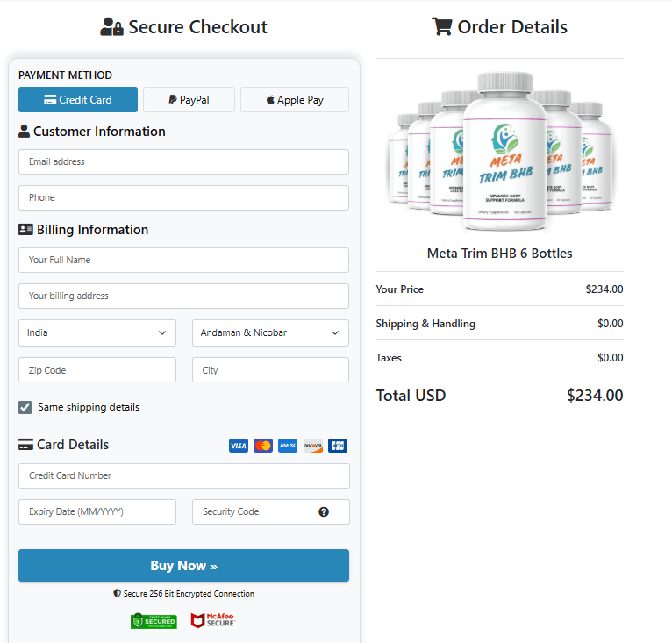
Task: Click the security code help question icon
Action: coord(324,511)
